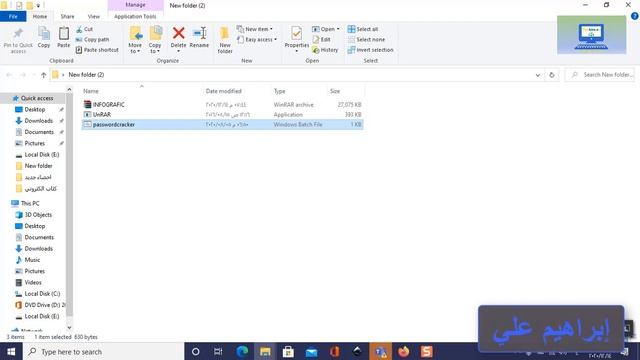The image size is (640, 360).
Task: Open the Music folder
Action: coord(32,260)
